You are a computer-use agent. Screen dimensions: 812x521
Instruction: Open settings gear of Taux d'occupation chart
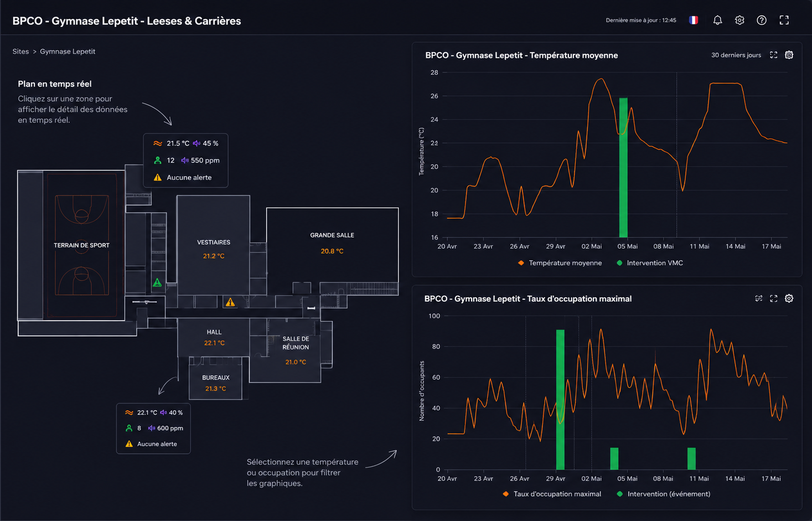pos(789,298)
